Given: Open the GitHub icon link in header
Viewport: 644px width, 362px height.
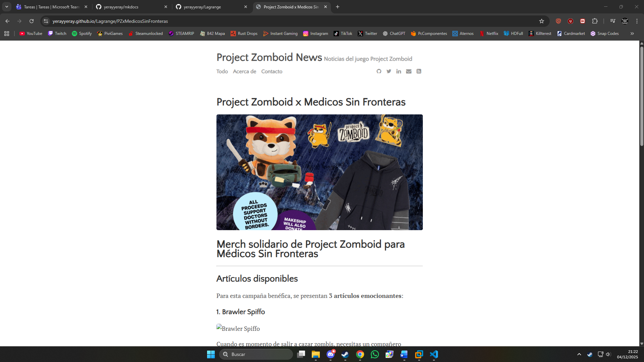Looking at the screenshot, I should [379, 71].
